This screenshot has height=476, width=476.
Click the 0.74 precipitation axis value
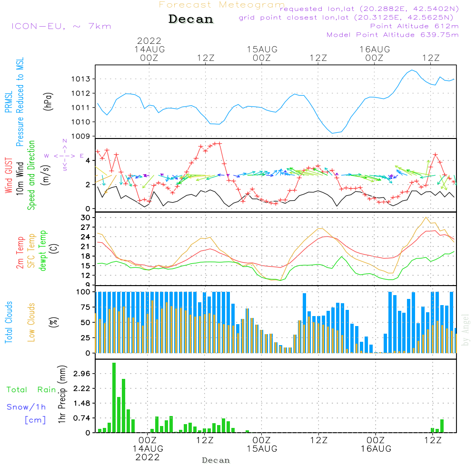(82, 418)
